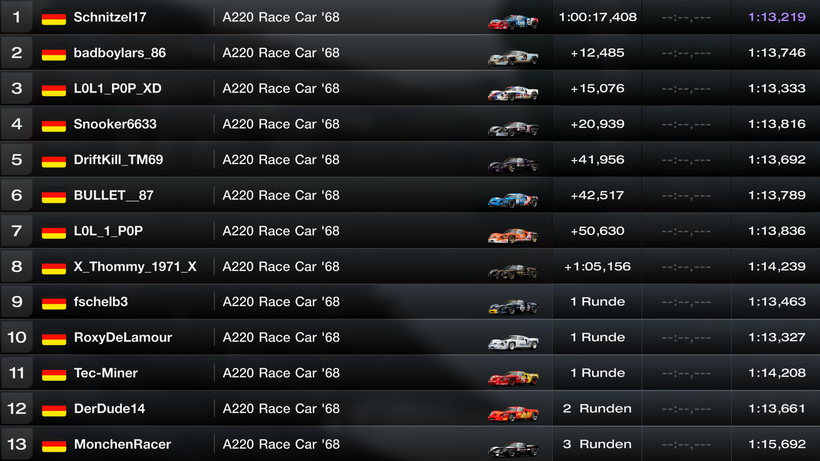The height and width of the screenshot is (461, 820).
Task: Select the gap +12,485 for second place
Action: [597, 53]
